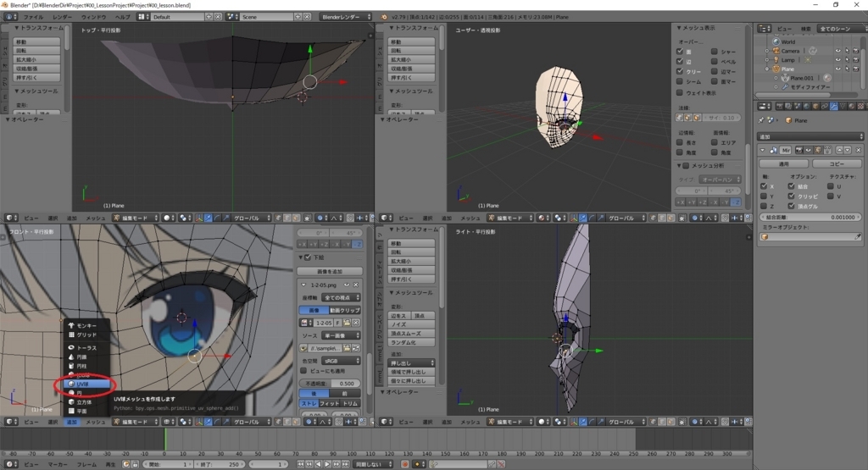Choose モンキー from the add mesh menu
Screen dimensions: 868x470
click(x=86, y=325)
